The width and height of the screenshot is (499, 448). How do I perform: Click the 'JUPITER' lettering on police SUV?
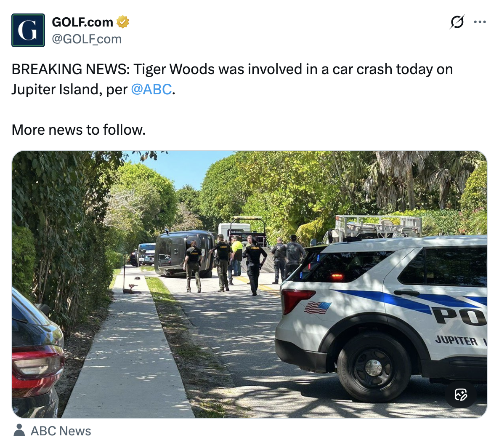(457, 340)
